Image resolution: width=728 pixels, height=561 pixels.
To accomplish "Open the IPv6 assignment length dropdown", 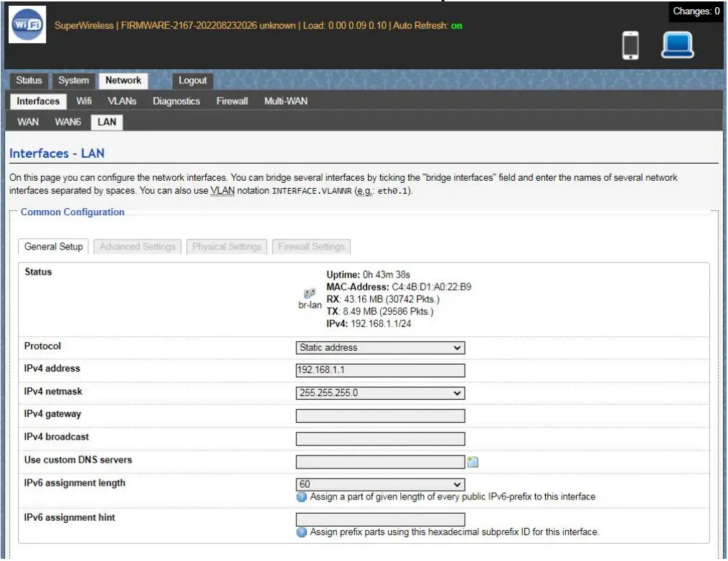I will 380,485.
